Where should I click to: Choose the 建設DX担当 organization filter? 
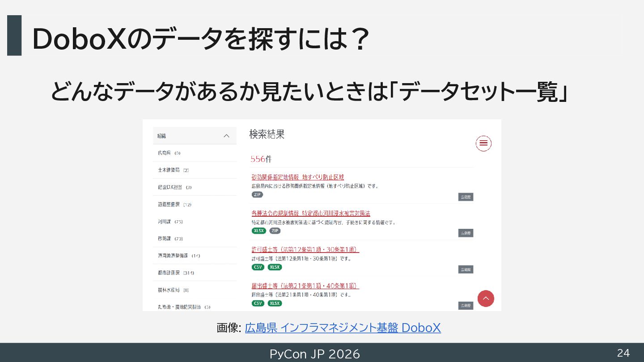click(x=175, y=187)
